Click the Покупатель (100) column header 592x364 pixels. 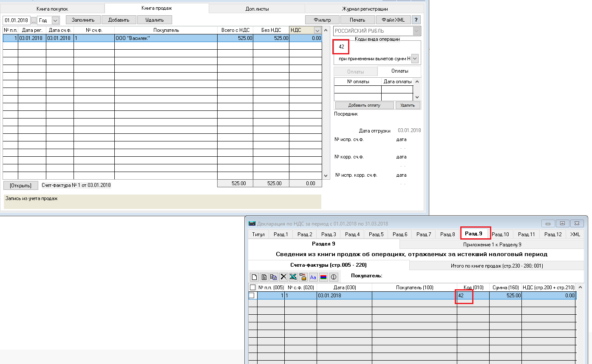414,288
